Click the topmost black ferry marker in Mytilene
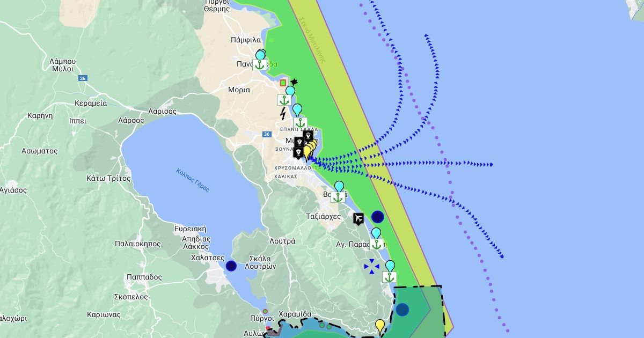644x338 pixels. pyautogui.click(x=308, y=136)
